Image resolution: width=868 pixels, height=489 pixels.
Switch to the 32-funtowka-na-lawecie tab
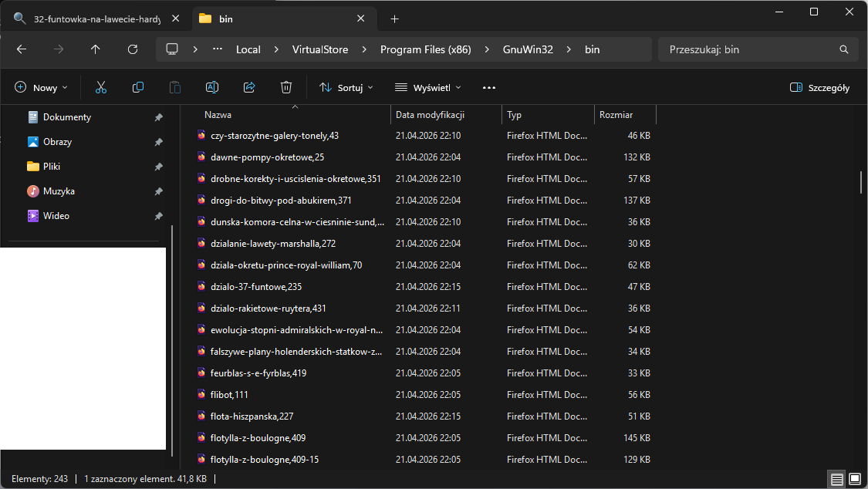coord(87,19)
